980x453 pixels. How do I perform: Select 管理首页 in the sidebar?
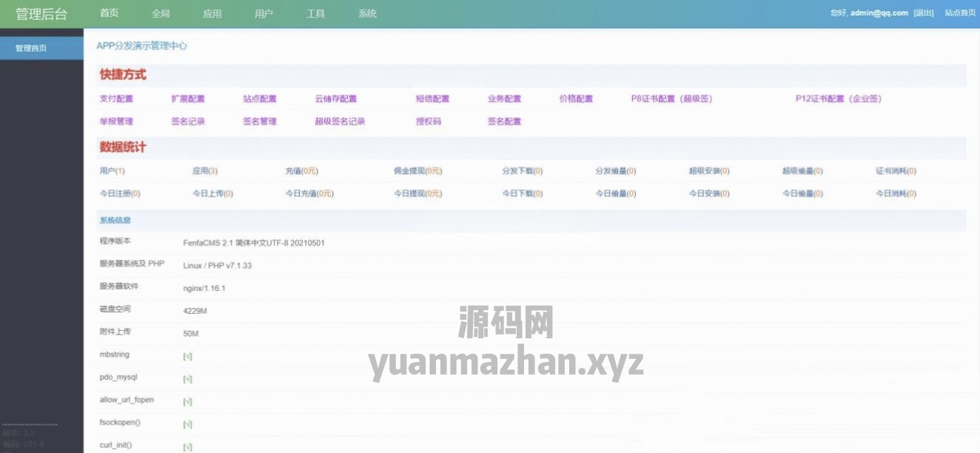click(x=31, y=48)
